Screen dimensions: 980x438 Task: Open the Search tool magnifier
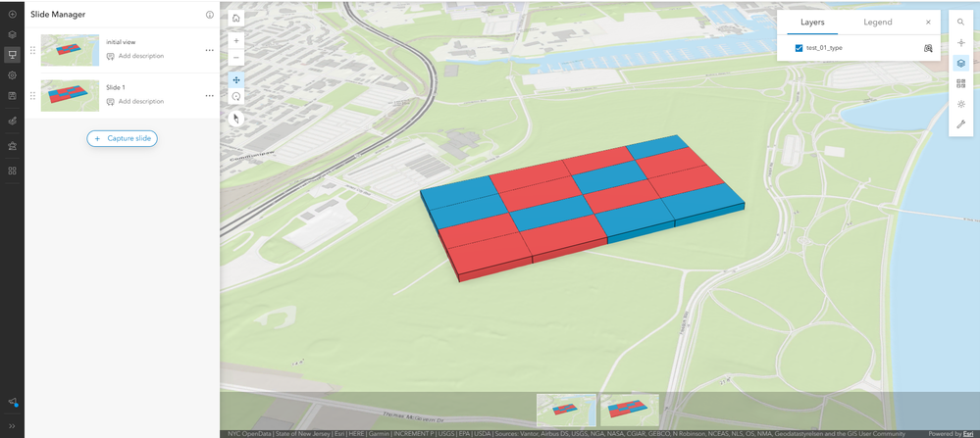[x=960, y=22]
